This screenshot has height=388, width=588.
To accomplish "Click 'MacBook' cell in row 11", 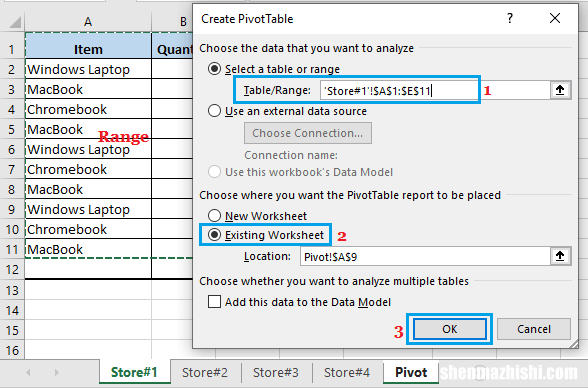I will (x=88, y=249).
